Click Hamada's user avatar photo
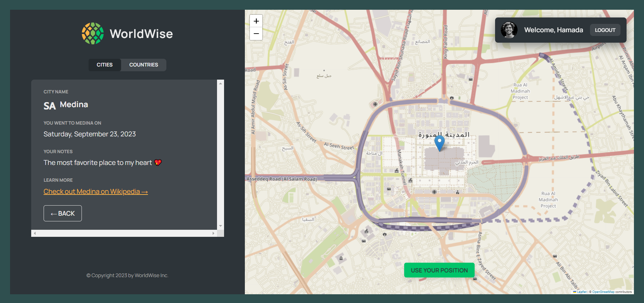Viewport: 644px width, 303px height. tap(509, 30)
